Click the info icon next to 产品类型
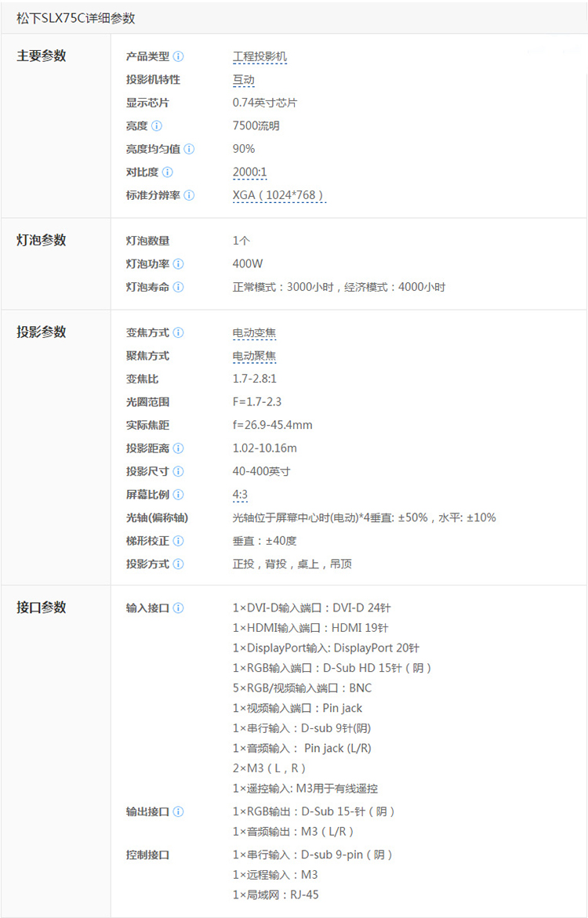Image resolution: width=588 pixels, height=918 pixels. click(x=179, y=56)
